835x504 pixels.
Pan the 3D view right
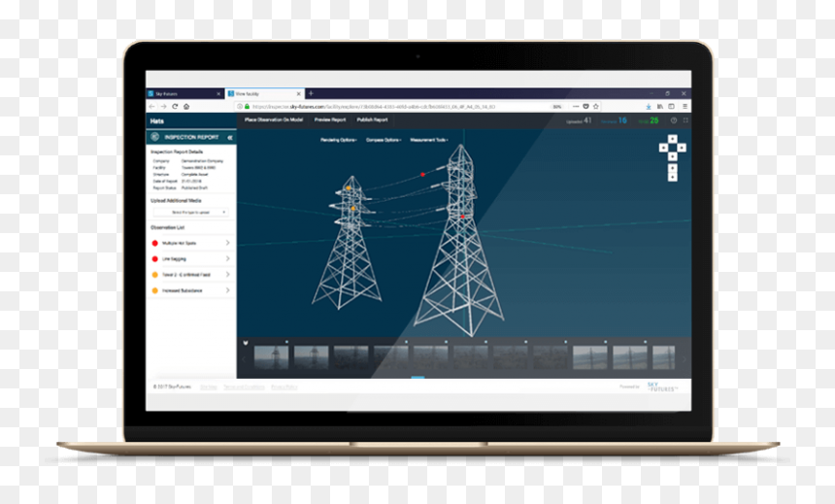pyautogui.click(x=682, y=148)
